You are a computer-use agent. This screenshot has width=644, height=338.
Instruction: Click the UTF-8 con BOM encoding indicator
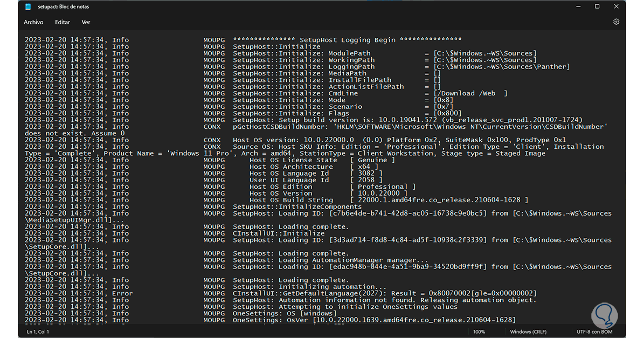[x=595, y=332]
